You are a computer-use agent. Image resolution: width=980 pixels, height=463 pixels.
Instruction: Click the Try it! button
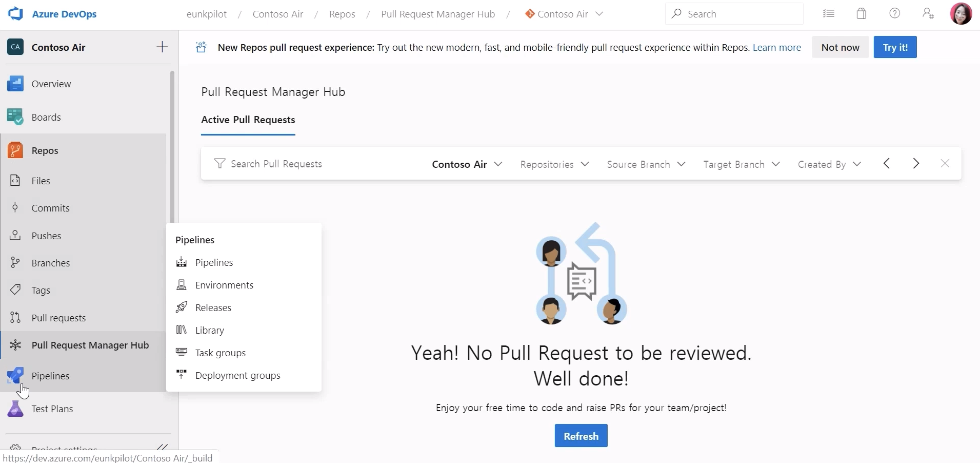pyautogui.click(x=895, y=47)
